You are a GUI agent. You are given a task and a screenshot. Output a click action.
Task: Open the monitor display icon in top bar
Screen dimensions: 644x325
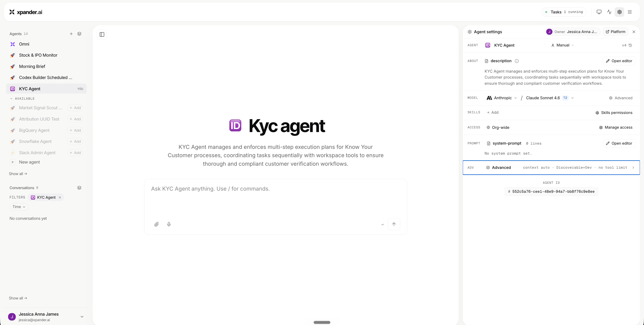click(x=599, y=12)
